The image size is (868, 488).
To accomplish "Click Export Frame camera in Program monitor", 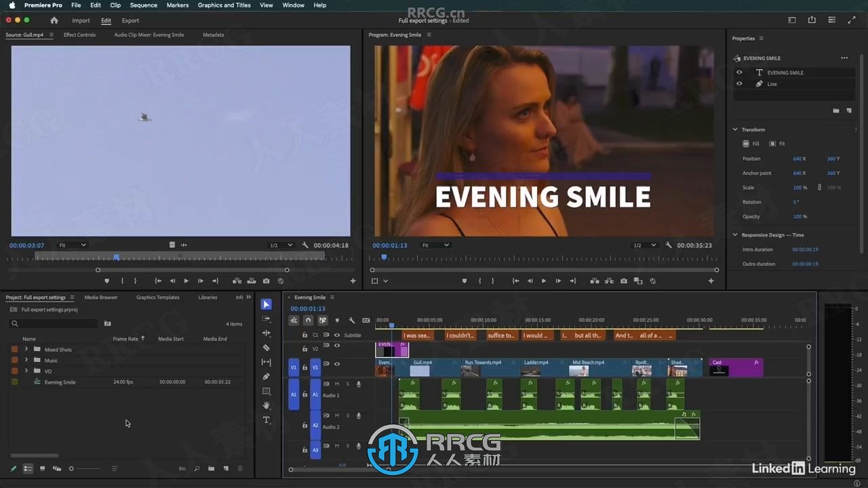I will pos(624,281).
